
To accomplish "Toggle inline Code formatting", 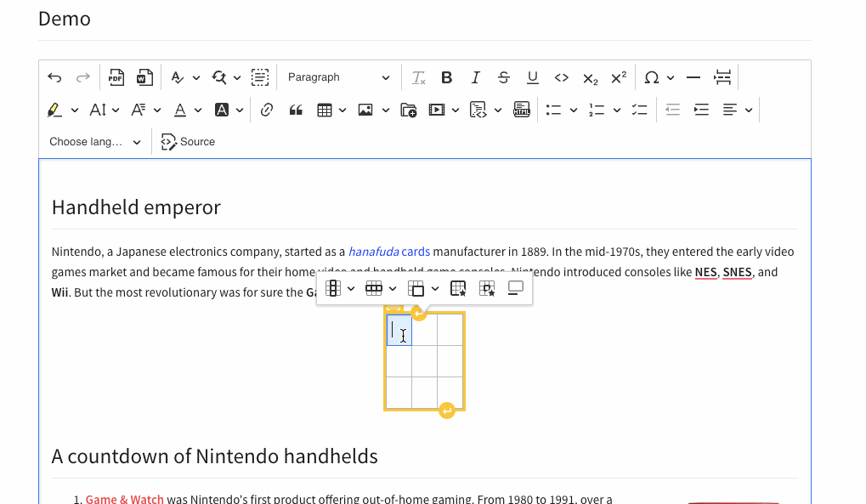I will 561,77.
